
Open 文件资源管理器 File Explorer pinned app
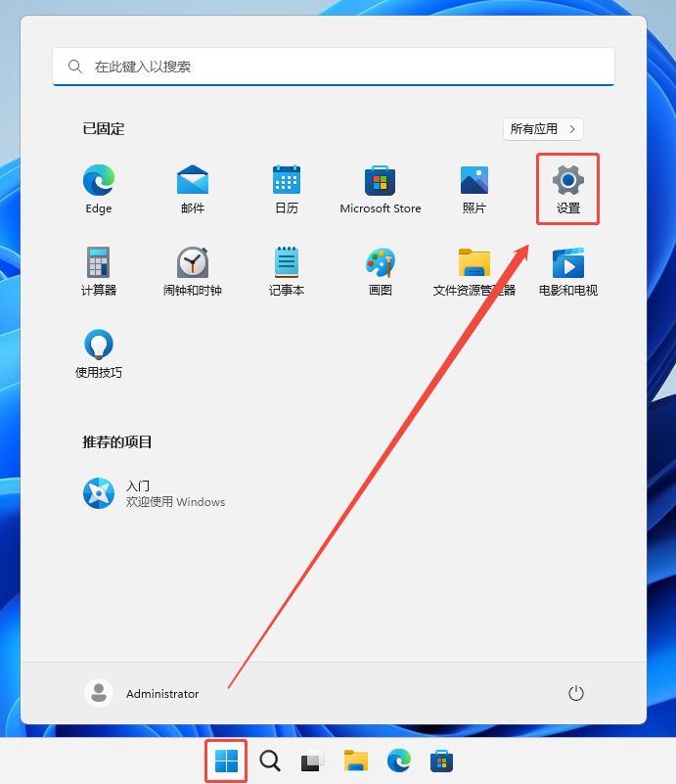point(474,271)
